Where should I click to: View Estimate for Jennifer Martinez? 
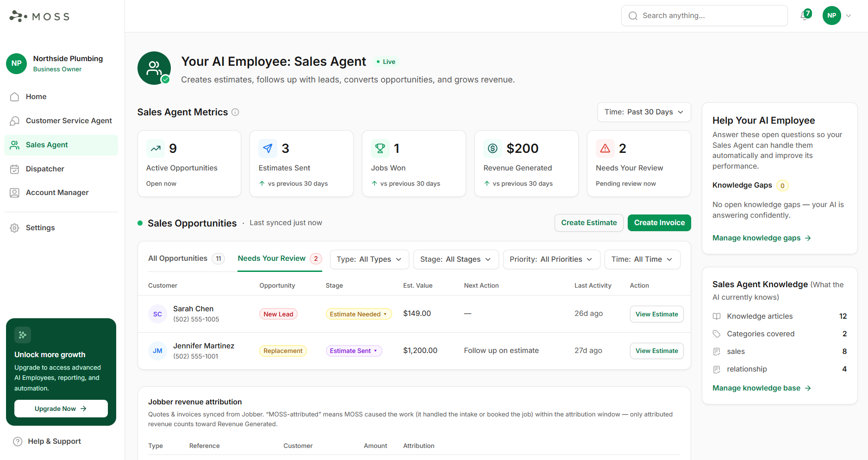point(656,351)
